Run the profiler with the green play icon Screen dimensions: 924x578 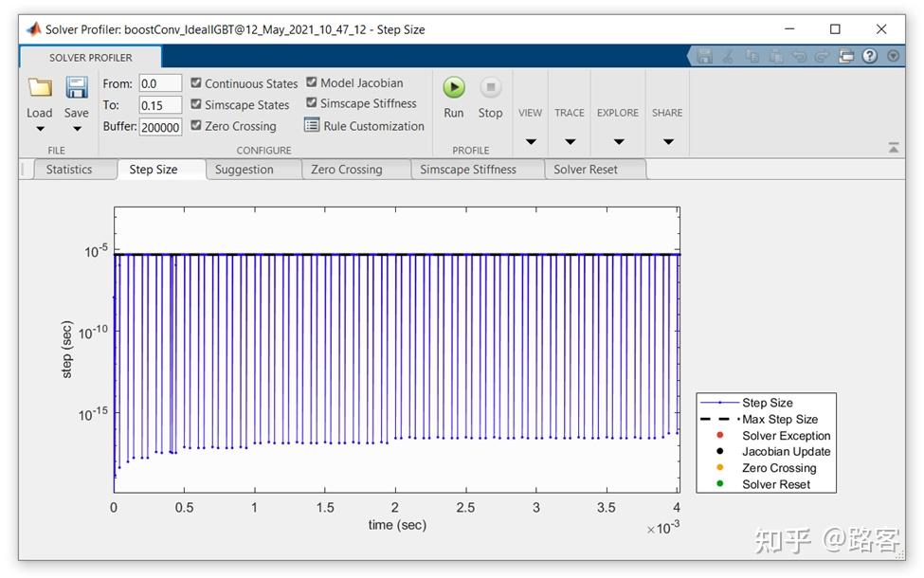pos(454,88)
